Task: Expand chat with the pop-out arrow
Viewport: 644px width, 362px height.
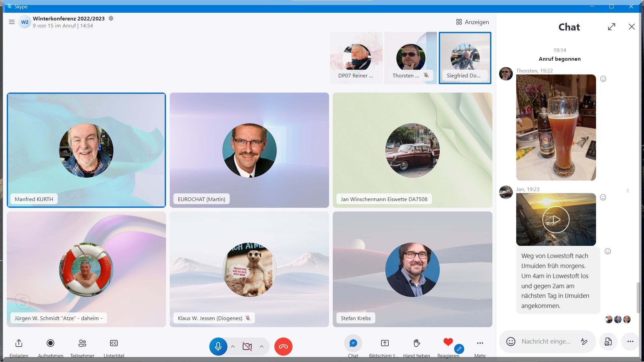Action: tap(611, 27)
